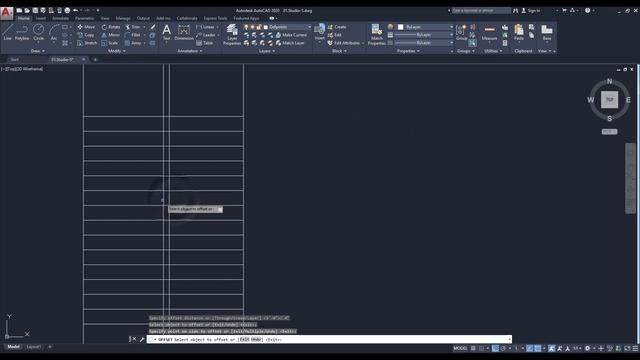
Task: Select the Text annotation tool
Action: pyautogui.click(x=167, y=32)
